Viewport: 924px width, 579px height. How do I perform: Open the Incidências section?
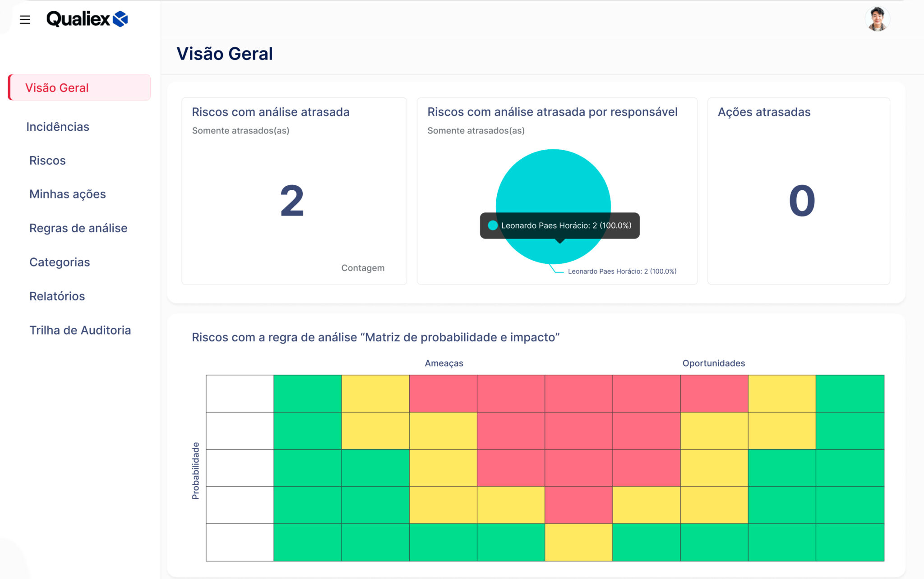coord(58,127)
